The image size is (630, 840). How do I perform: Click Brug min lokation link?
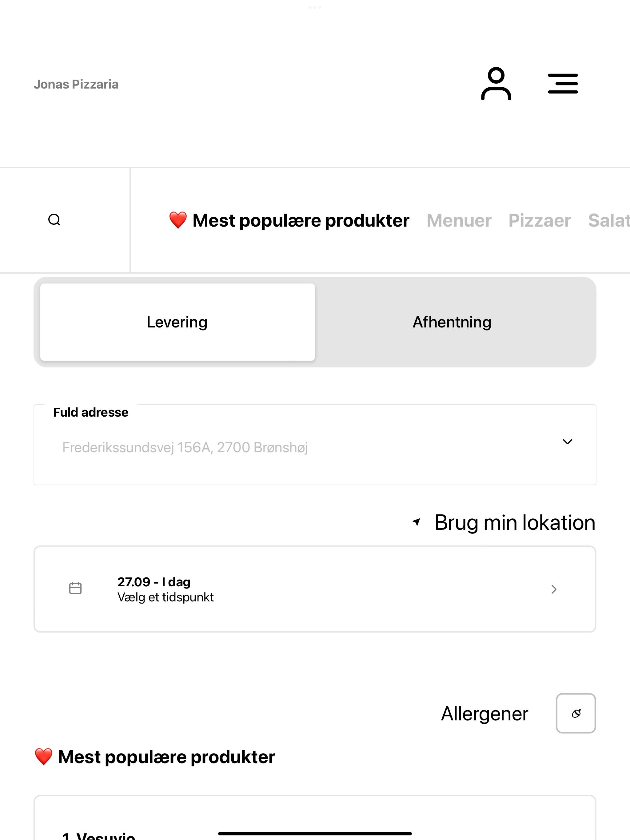514,522
